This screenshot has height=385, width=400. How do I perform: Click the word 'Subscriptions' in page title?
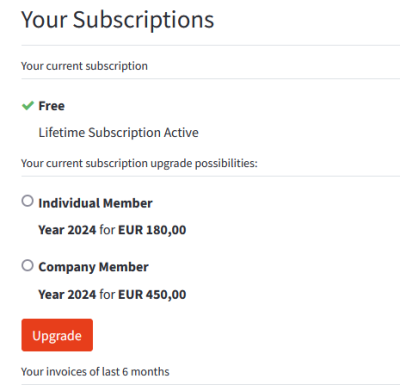[143, 20]
